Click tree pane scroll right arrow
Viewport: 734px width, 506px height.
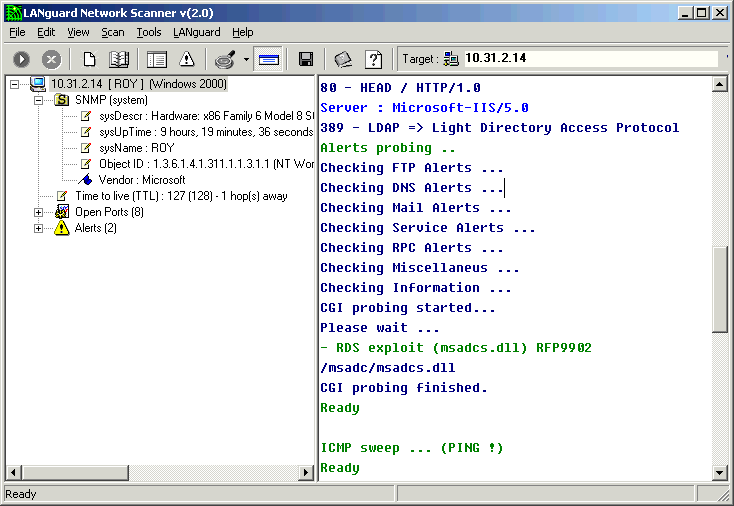tap(306, 472)
